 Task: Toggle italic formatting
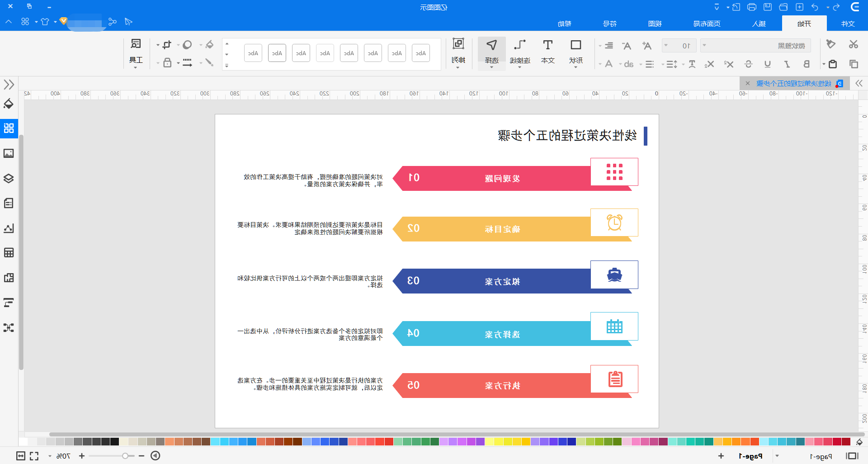787,64
